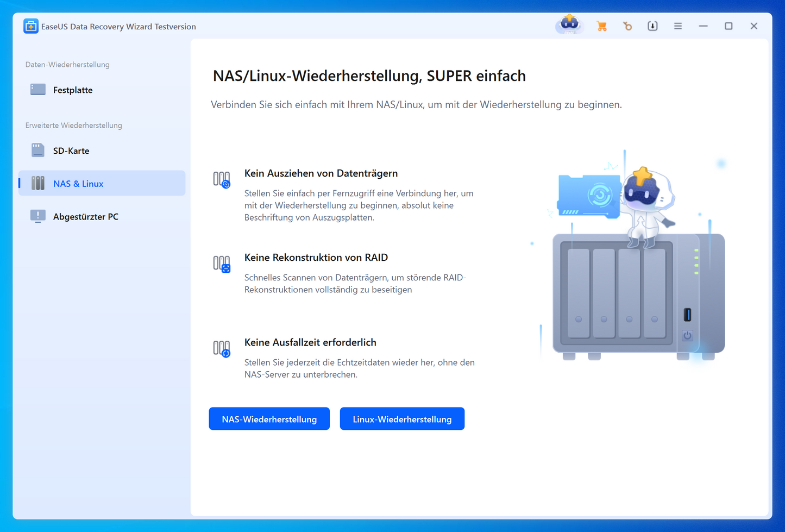Select the NAS & Linux sidebar item
785x532 pixels.
[78, 184]
